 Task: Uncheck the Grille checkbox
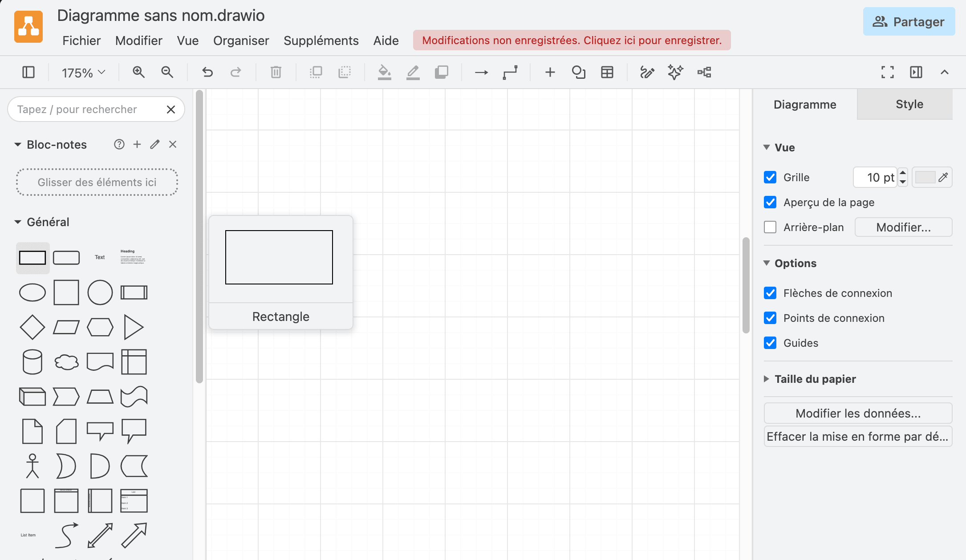[770, 177]
